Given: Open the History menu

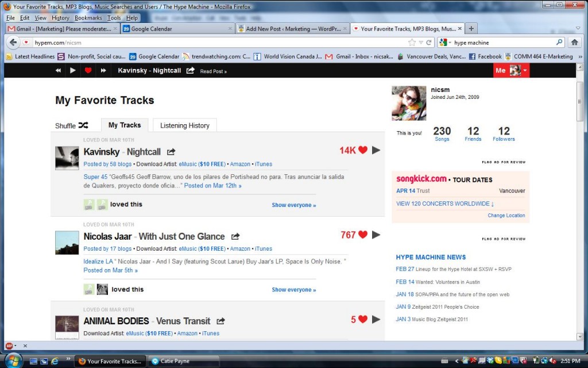Looking at the screenshot, I should click(x=60, y=18).
